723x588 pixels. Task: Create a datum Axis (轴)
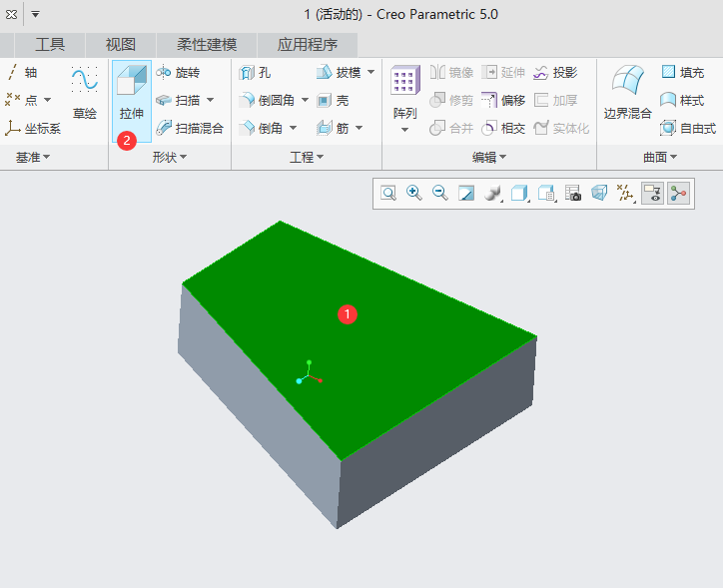coord(22,72)
